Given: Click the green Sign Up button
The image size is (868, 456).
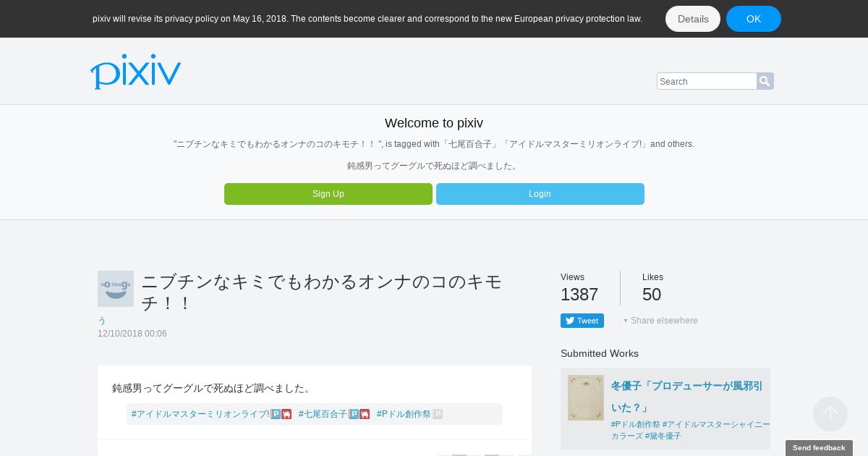Looking at the screenshot, I should point(328,194).
